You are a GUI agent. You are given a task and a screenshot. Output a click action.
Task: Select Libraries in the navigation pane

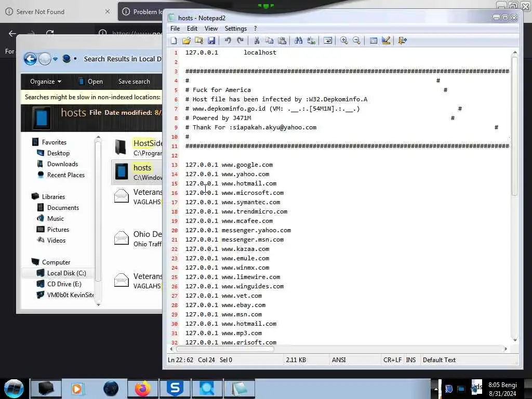54,197
